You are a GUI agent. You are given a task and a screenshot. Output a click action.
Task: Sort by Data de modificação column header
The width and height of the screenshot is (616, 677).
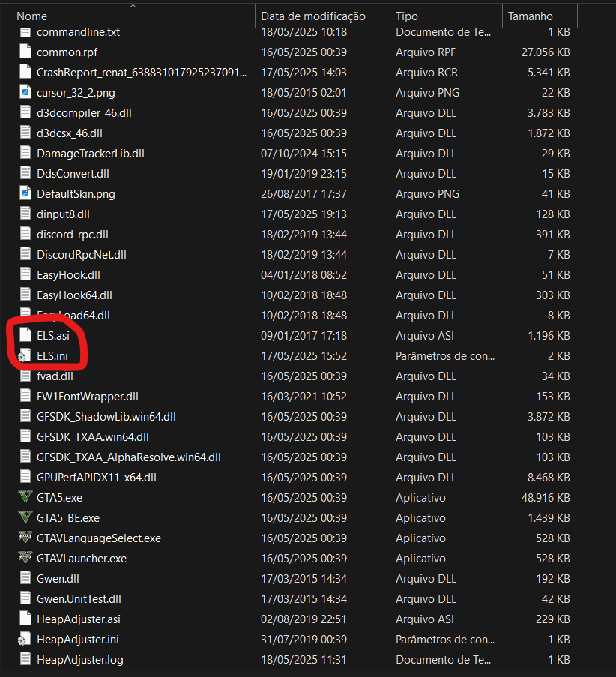[x=313, y=16]
